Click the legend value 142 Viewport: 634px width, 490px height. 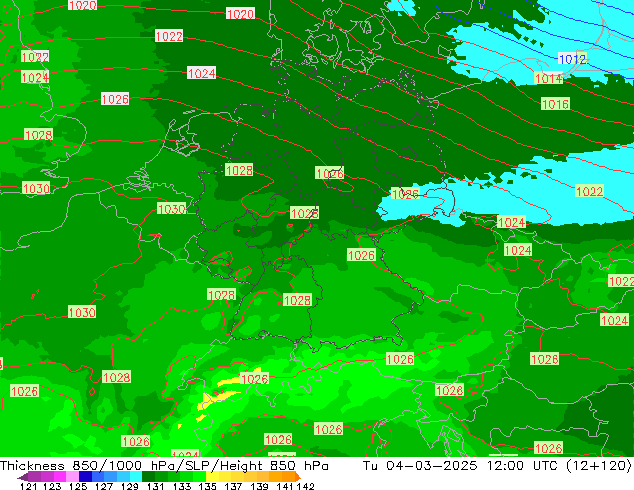306,486
